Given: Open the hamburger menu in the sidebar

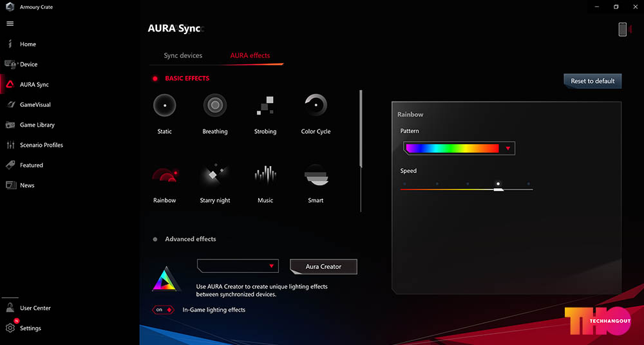Looking at the screenshot, I should click(10, 23).
